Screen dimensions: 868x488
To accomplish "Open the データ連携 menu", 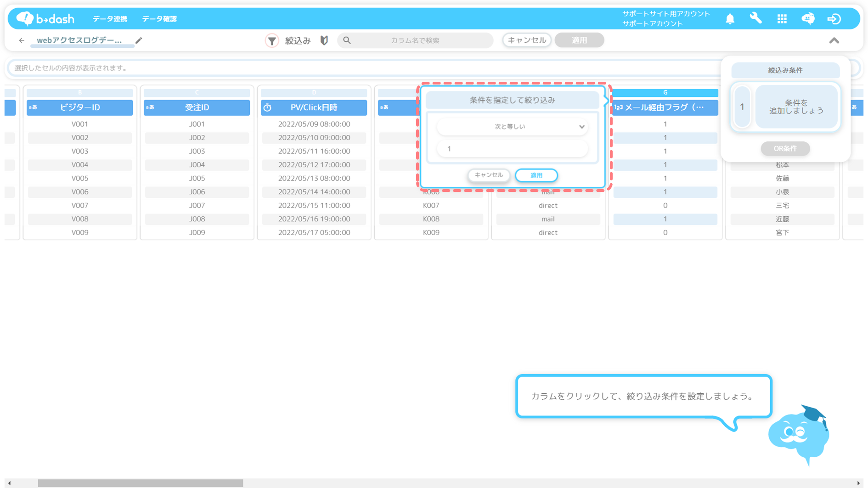I will [110, 19].
